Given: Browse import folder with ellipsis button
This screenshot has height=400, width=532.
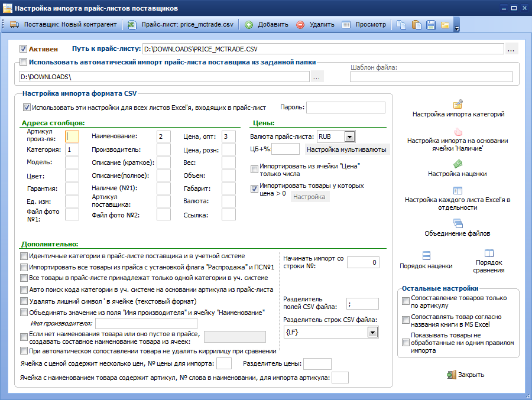Looking at the screenshot, I should 317,77.
